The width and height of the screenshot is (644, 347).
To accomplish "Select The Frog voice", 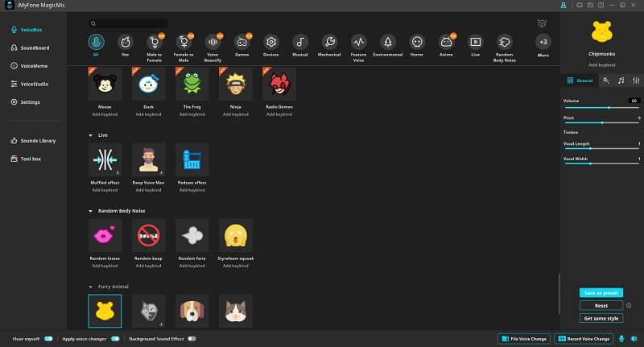I will click(x=192, y=85).
